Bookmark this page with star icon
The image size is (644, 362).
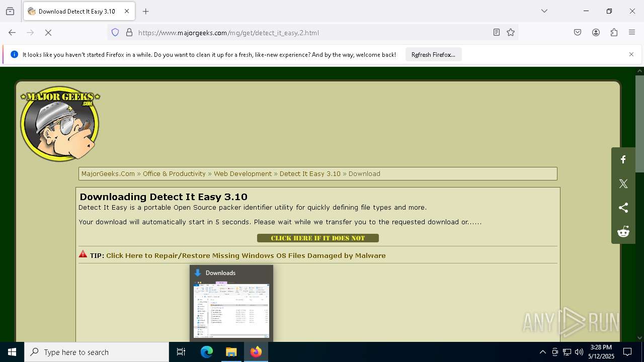(x=511, y=33)
